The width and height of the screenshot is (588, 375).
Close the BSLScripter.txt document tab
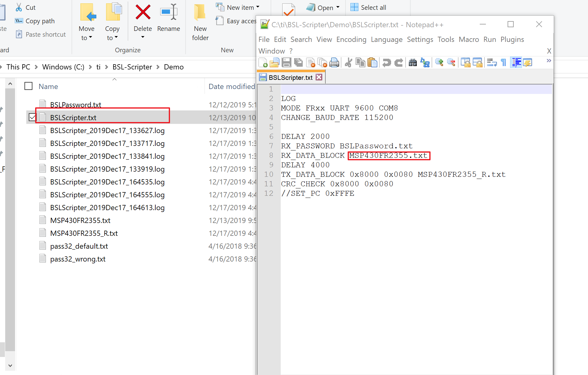pos(319,77)
